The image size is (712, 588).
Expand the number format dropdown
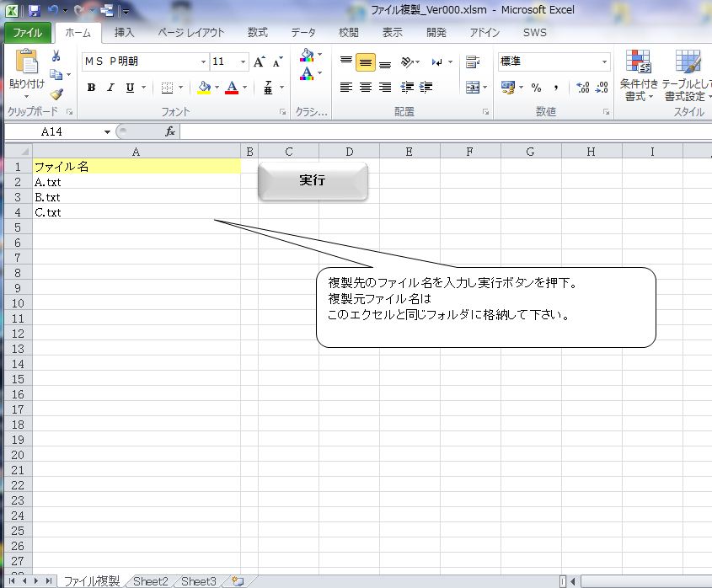coord(604,62)
